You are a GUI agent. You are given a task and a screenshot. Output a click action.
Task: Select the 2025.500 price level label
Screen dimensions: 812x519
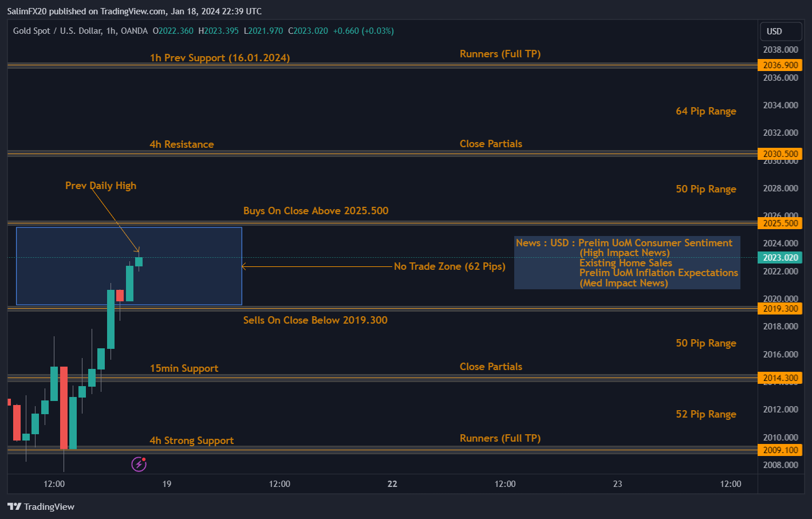(780, 223)
